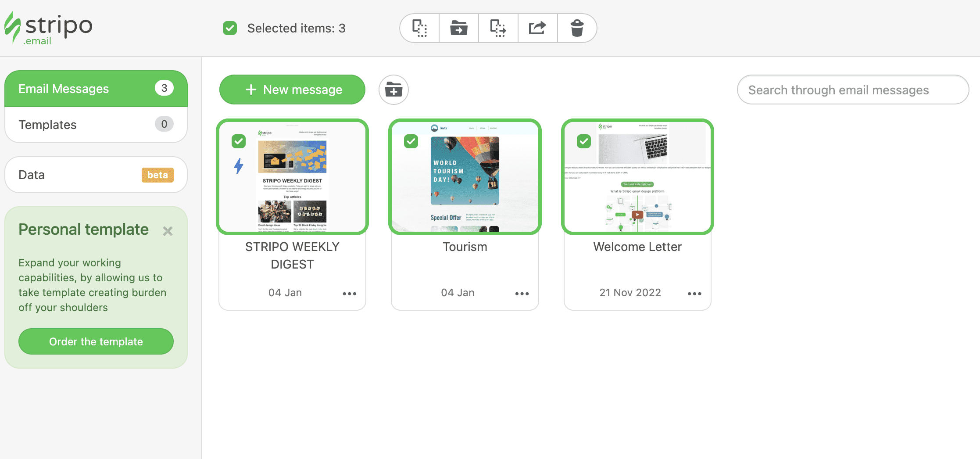Click the AMP lightning icon on Stripo Weekly Digest
The height and width of the screenshot is (459, 980).
pyautogui.click(x=239, y=166)
